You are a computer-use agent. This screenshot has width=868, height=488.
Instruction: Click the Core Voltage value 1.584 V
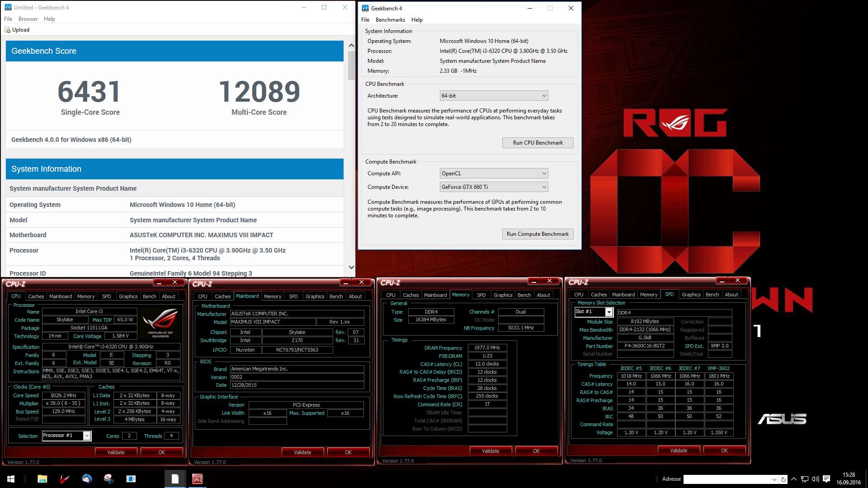(x=120, y=336)
